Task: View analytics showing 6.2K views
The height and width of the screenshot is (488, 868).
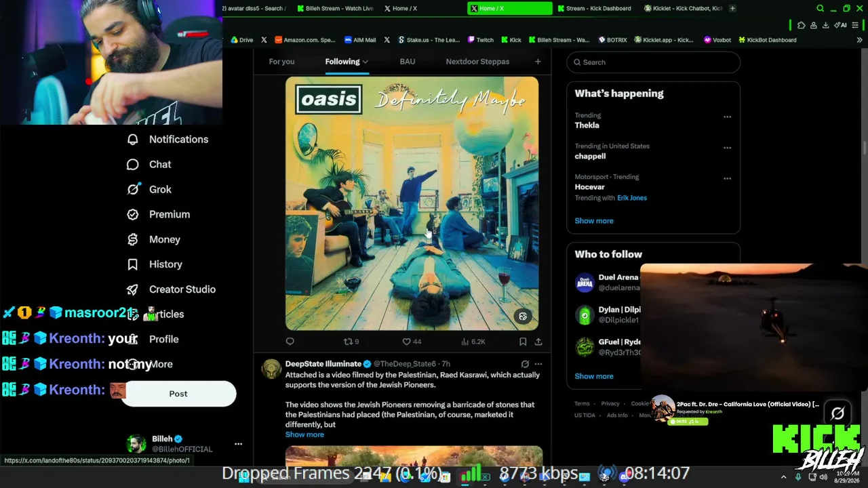Action: [x=473, y=342]
